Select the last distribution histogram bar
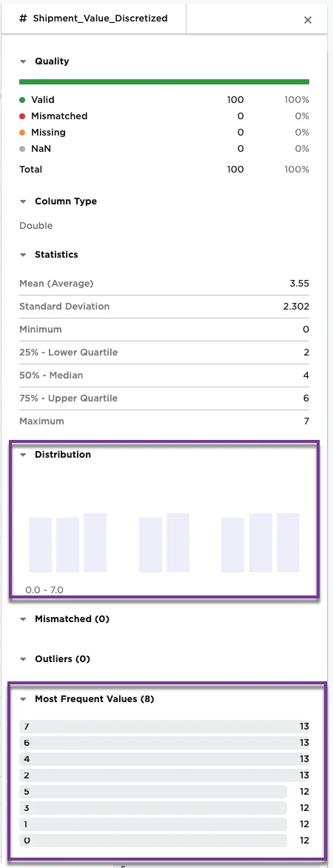Screen dimensions: 333x868 288,542
